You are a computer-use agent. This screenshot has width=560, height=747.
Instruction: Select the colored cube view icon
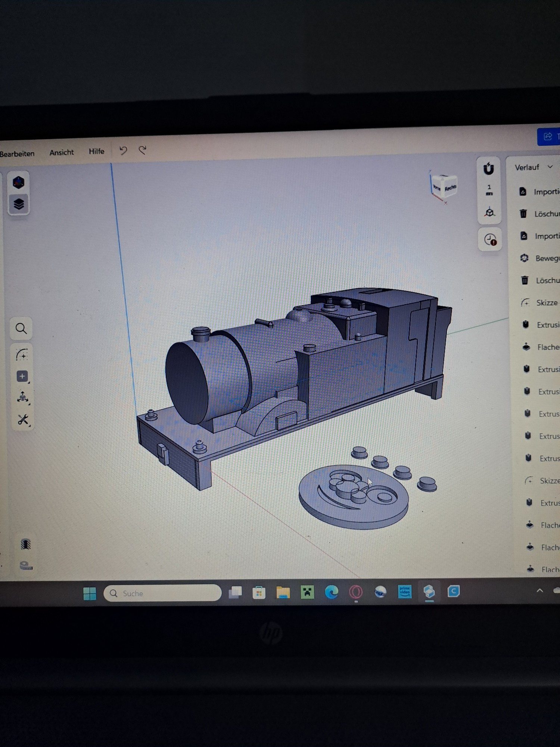[x=18, y=183]
